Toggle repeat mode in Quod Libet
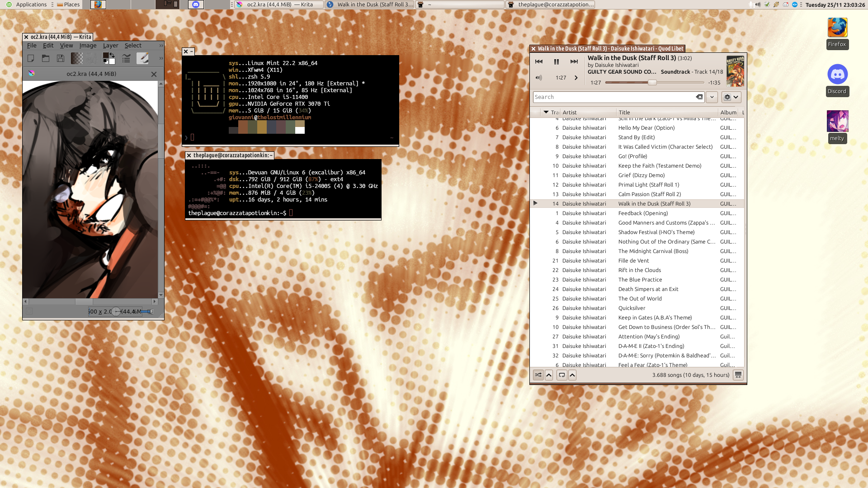 (x=561, y=375)
